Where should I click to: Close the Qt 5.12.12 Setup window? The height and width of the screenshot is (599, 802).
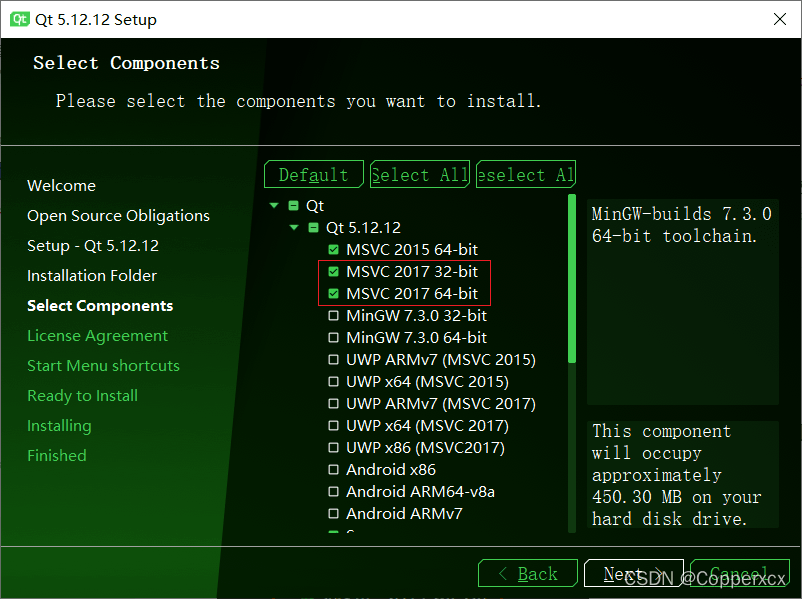coord(779,19)
